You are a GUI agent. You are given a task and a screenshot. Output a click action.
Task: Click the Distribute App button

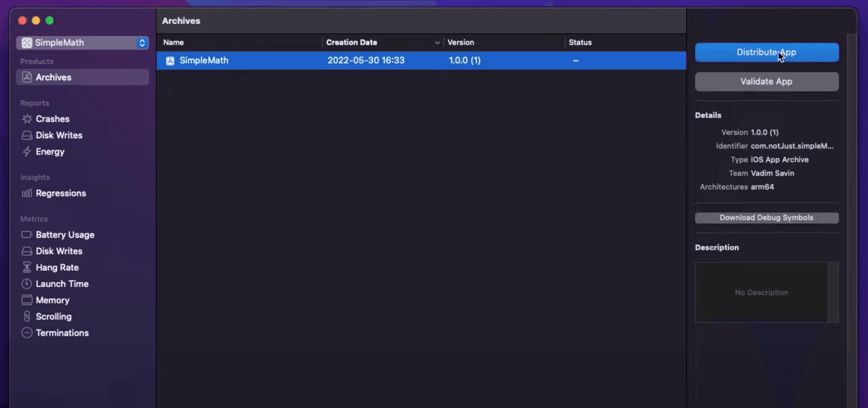(767, 52)
